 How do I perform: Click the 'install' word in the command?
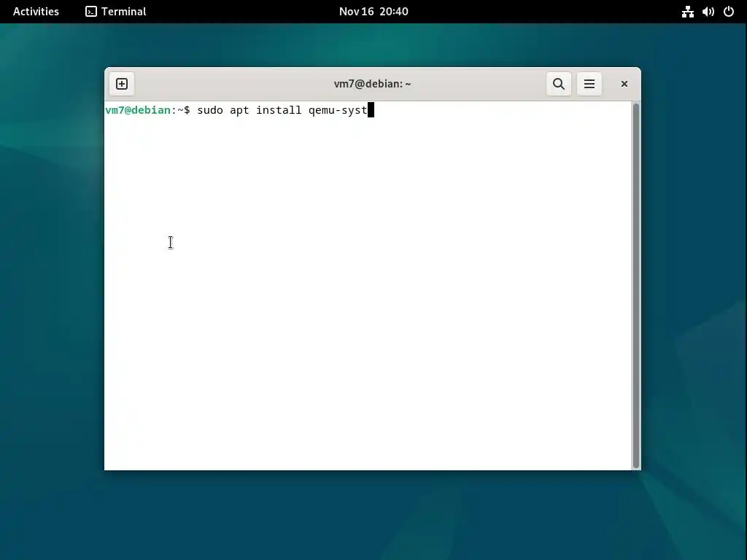pos(279,110)
